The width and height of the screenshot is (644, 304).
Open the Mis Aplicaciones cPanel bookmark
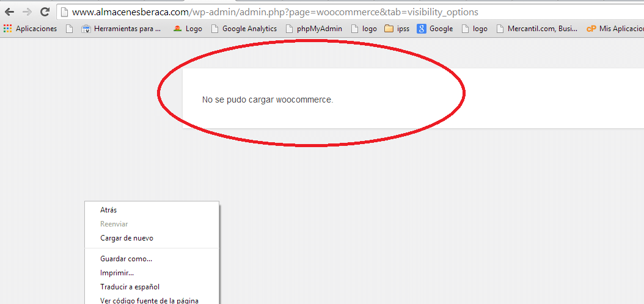tap(615, 29)
